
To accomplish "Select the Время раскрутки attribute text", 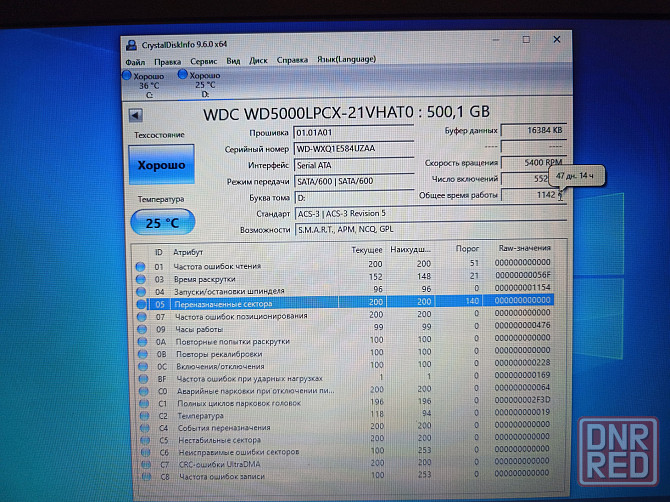I will point(205,279).
